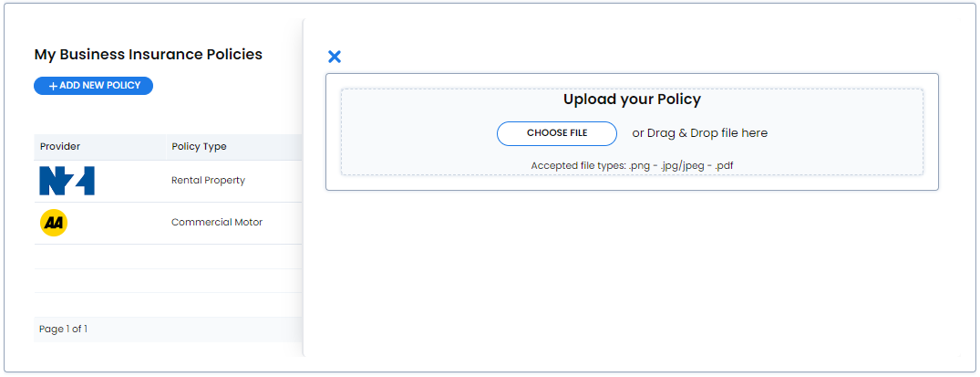Select the Commercial Motor policy row

(x=169, y=223)
